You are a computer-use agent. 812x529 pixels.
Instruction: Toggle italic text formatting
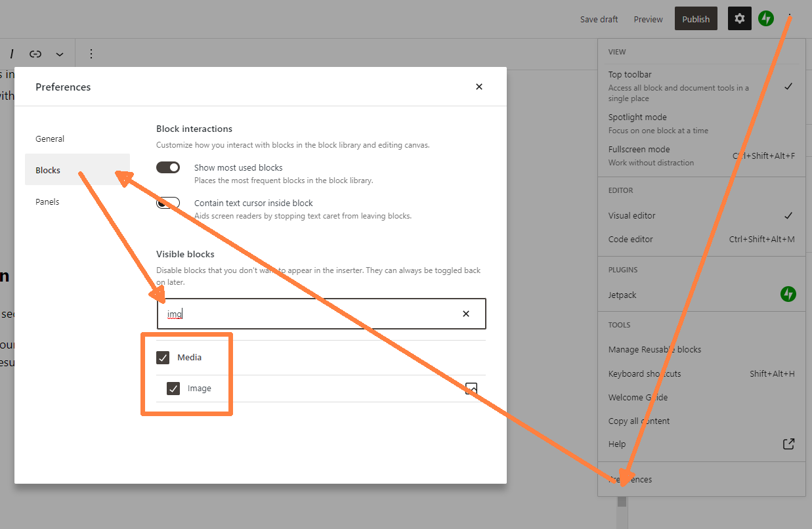[12, 54]
